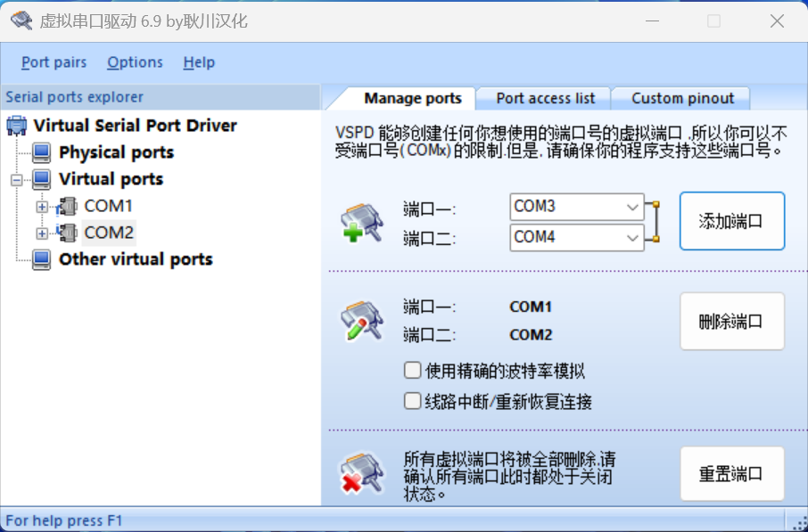Click the 'For help press F1' status text

(64, 520)
